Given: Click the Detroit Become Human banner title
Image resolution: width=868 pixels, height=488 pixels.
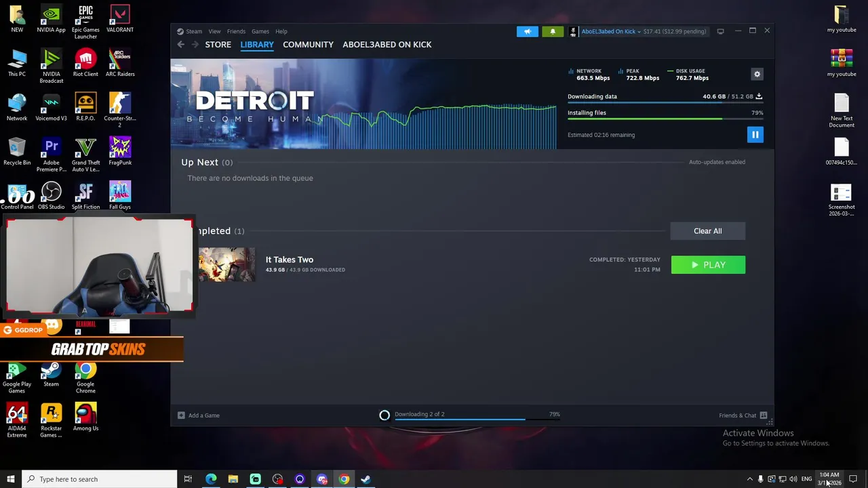Looking at the screenshot, I should pos(255,108).
